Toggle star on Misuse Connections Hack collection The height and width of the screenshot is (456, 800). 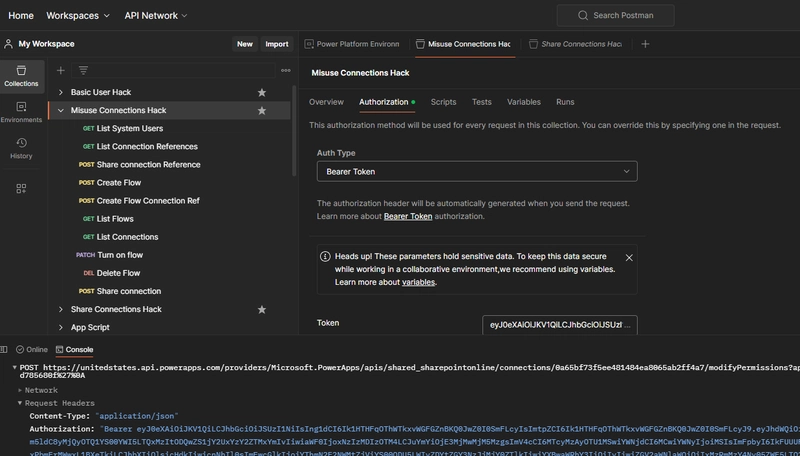[x=262, y=110]
